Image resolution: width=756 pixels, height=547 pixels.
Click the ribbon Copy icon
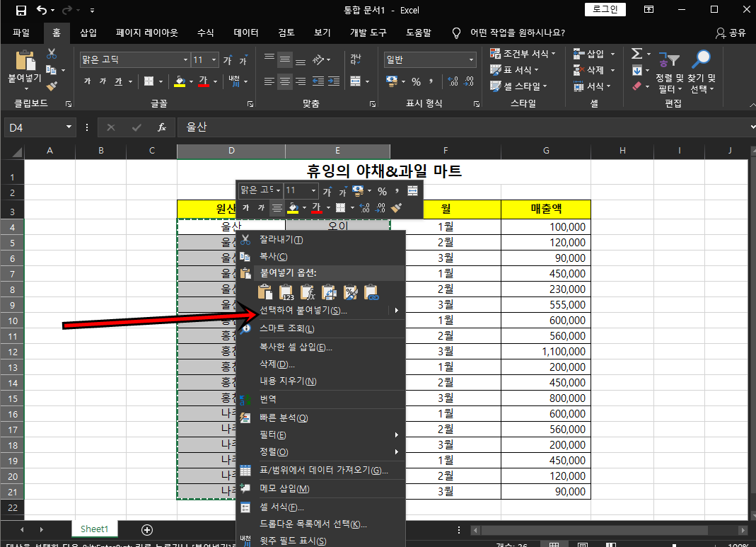click(51, 70)
